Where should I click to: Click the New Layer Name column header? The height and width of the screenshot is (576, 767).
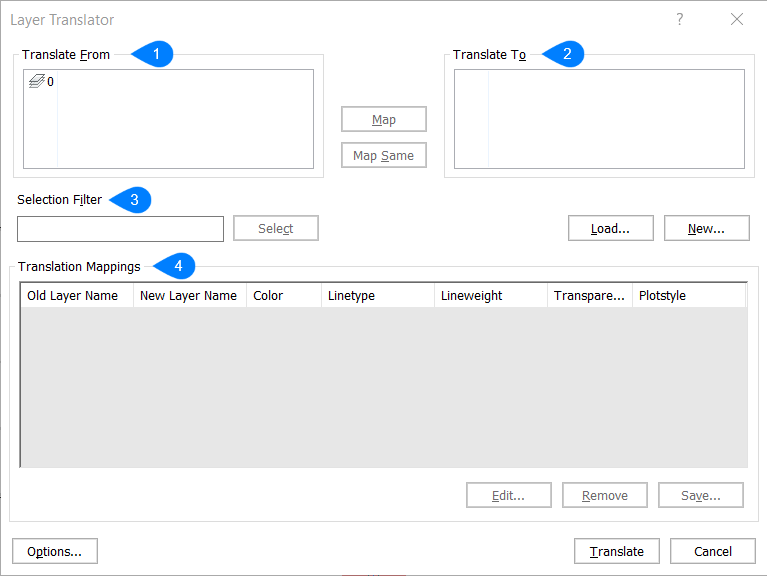tap(190, 295)
